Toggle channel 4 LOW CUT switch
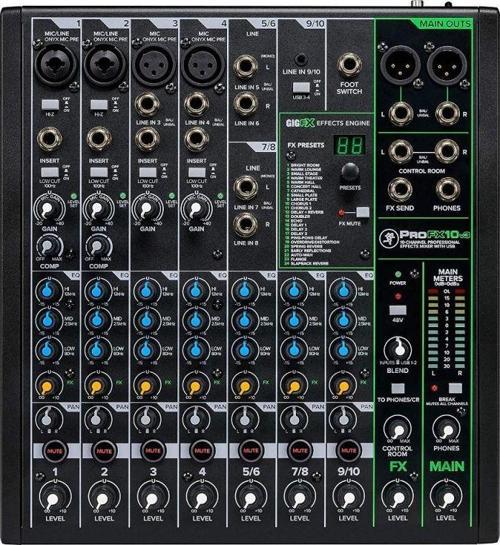 coord(197,172)
